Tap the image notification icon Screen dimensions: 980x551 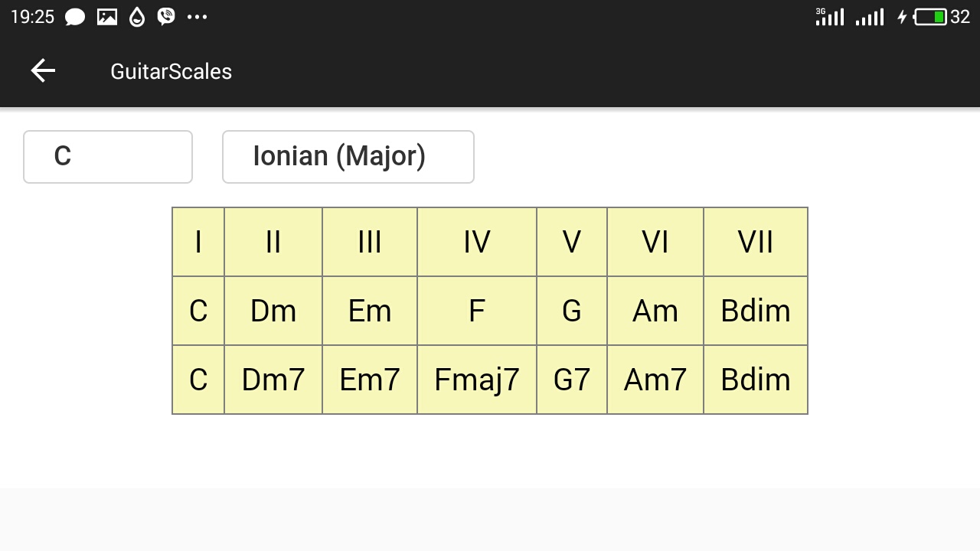pyautogui.click(x=107, y=17)
